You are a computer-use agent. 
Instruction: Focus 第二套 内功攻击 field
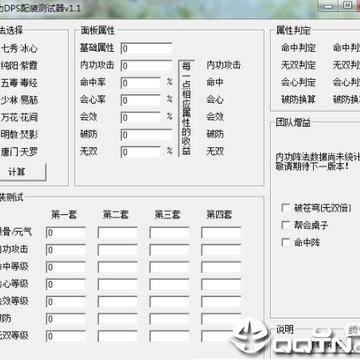coord(118,250)
